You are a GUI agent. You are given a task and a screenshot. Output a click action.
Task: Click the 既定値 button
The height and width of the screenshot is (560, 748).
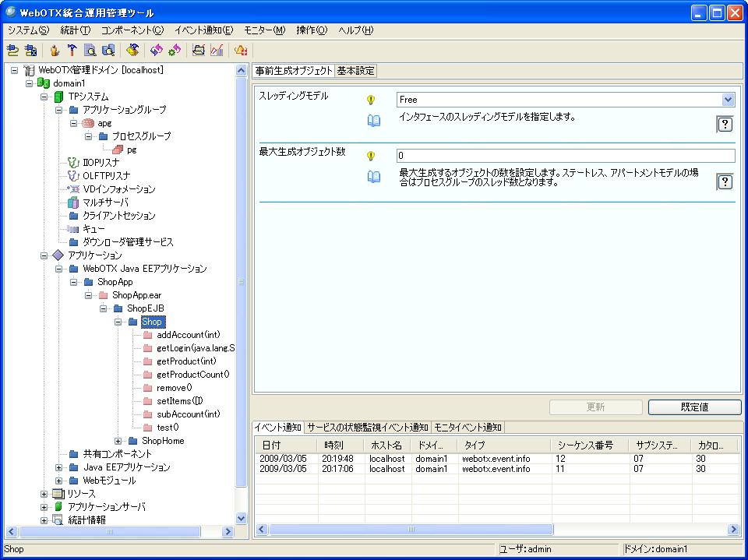[693, 407]
